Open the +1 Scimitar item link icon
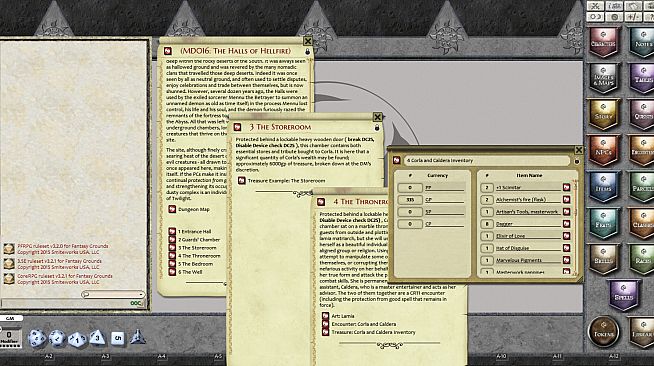654x366 pixels. [566, 188]
